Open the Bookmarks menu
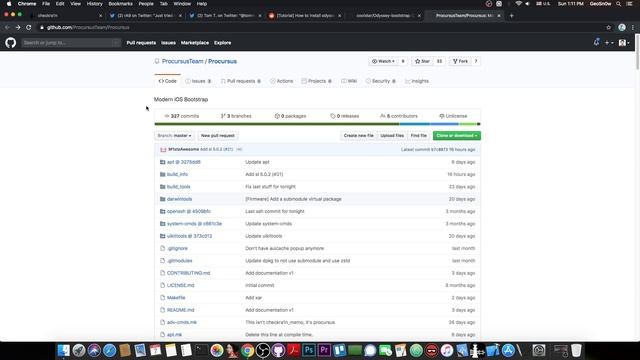Screen dimensions: 640x360 (x=120, y=4)
